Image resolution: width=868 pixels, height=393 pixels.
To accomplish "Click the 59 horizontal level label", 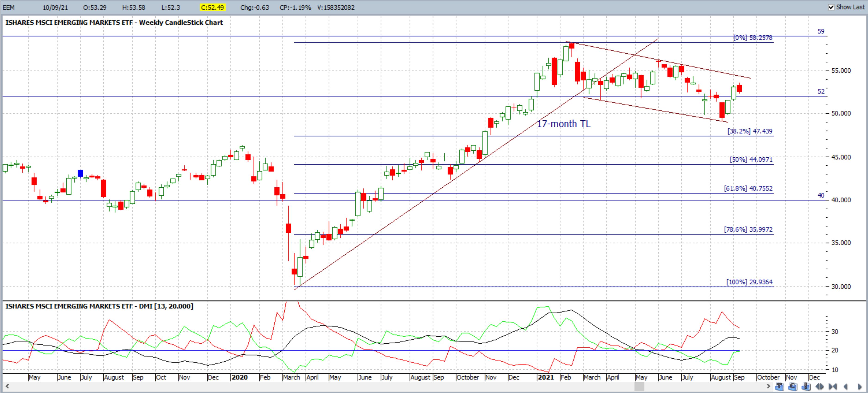I will pos(821,31).
